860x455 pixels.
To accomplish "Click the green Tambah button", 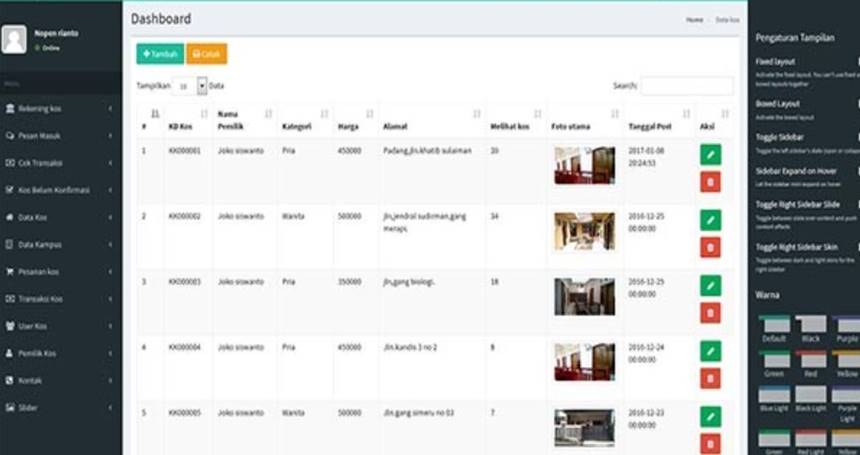I will (x=160, y=54).
